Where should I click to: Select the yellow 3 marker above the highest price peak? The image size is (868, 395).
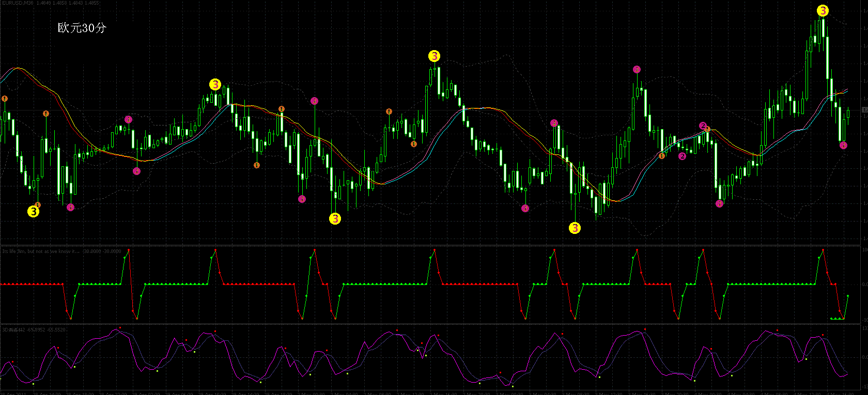(823, 10)
